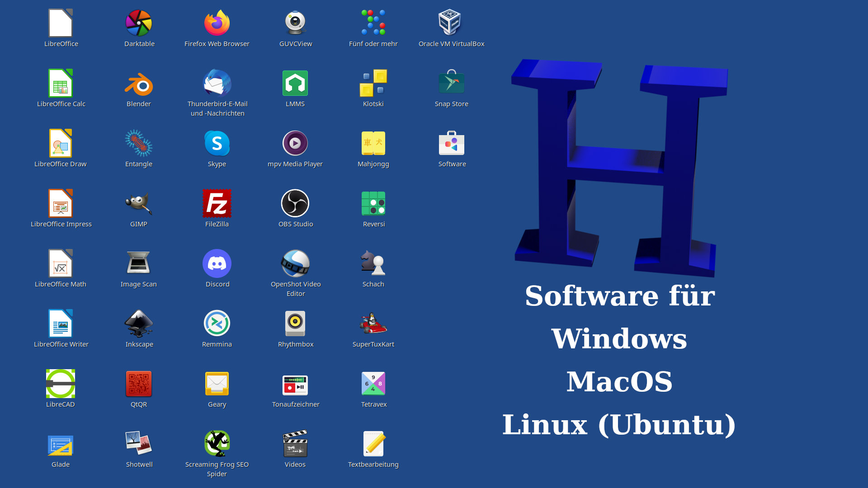Screen dimensions: 868x488
Task: Launch the Videos player icon
Action: point(295,444)
